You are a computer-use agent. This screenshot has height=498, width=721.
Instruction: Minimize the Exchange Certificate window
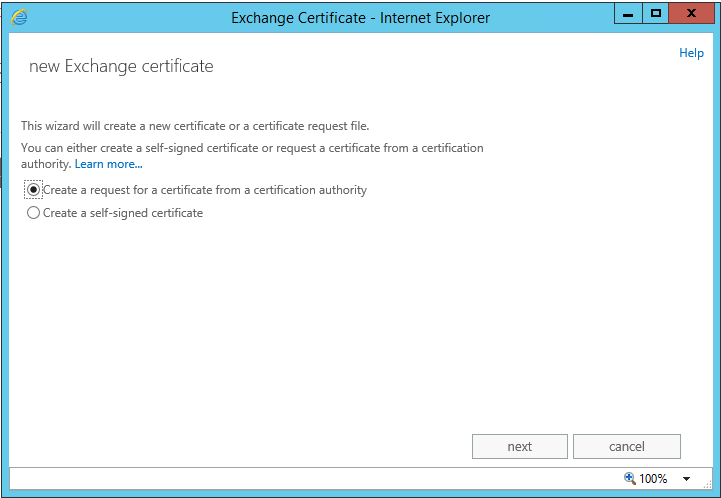pos(625,14)
